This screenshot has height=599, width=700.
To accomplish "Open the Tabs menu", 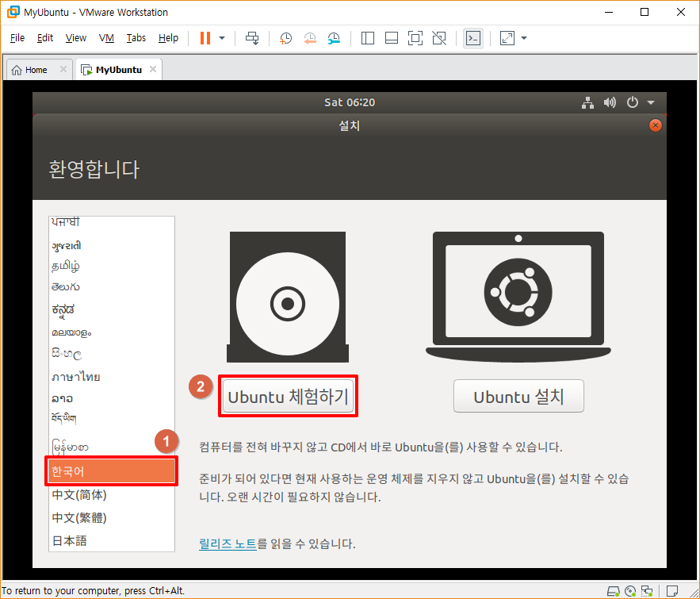I will pyautogui.click(x=136, y=38).
